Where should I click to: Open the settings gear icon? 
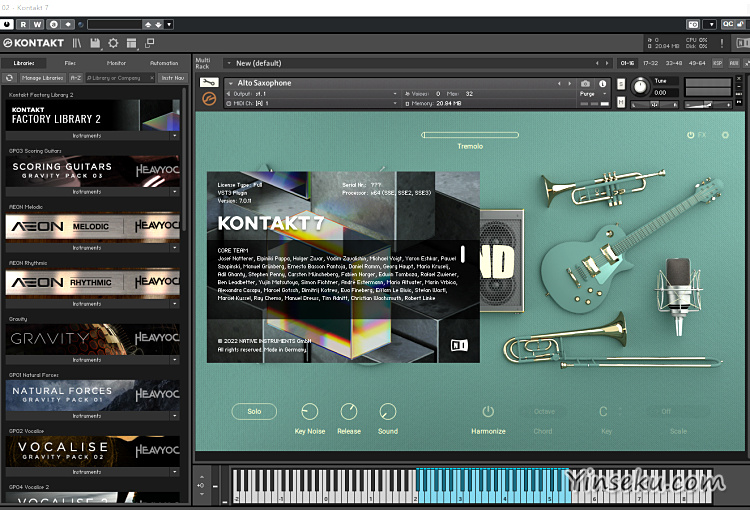113,43
